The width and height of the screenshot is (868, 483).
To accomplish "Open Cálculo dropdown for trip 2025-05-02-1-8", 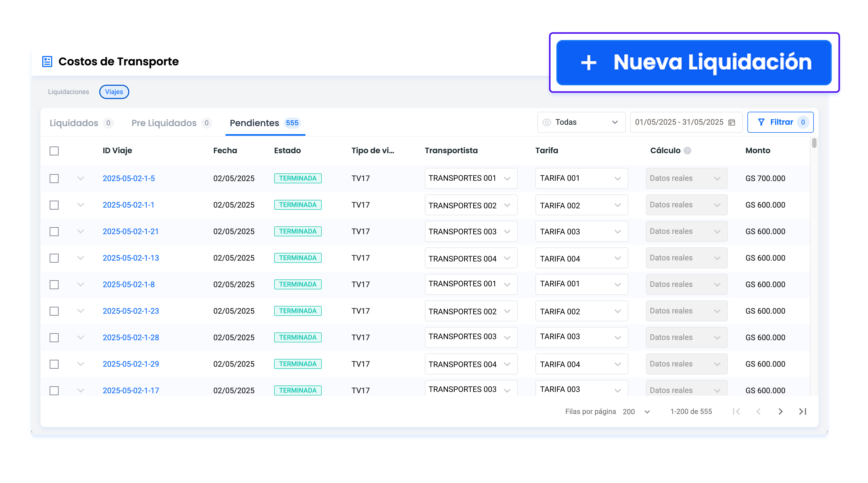I will coord(686,285).
